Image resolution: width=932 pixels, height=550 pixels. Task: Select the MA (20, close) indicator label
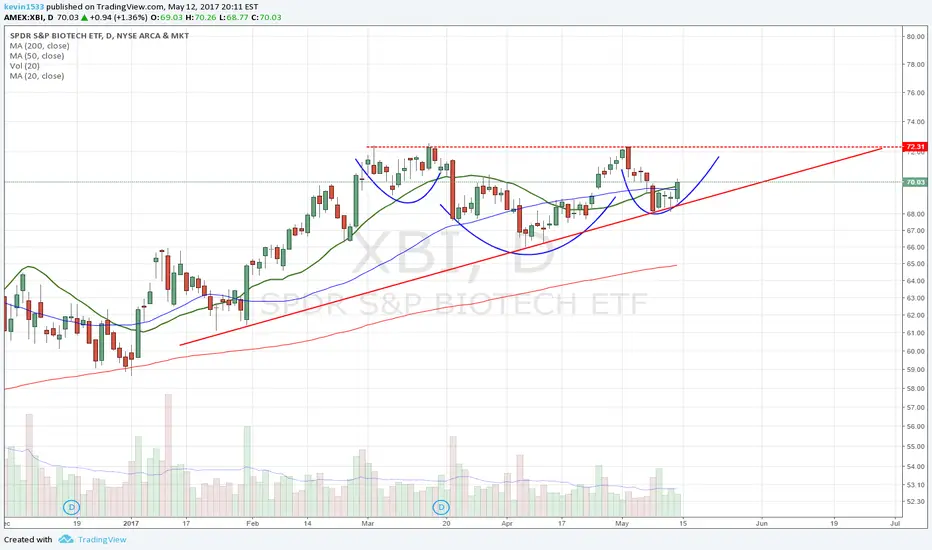(x=37, y=76)
